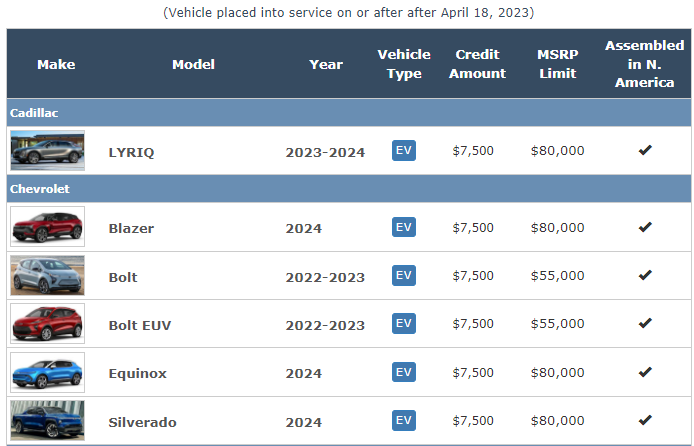The height and width of the screenshot is (446, 694).
Task: Click the Silverado assembled-in-N.-America checkmark
Action: point(645,419)
